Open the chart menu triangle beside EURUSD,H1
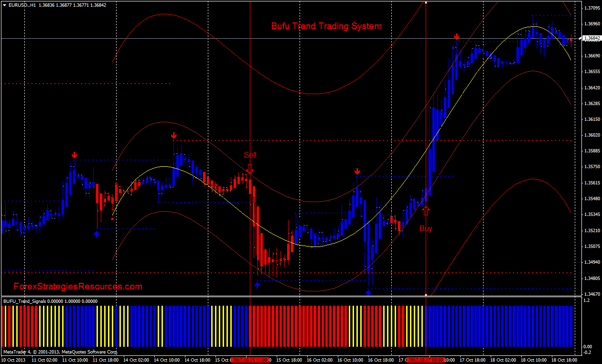This screenshot has height=364, width=602. 4,5
